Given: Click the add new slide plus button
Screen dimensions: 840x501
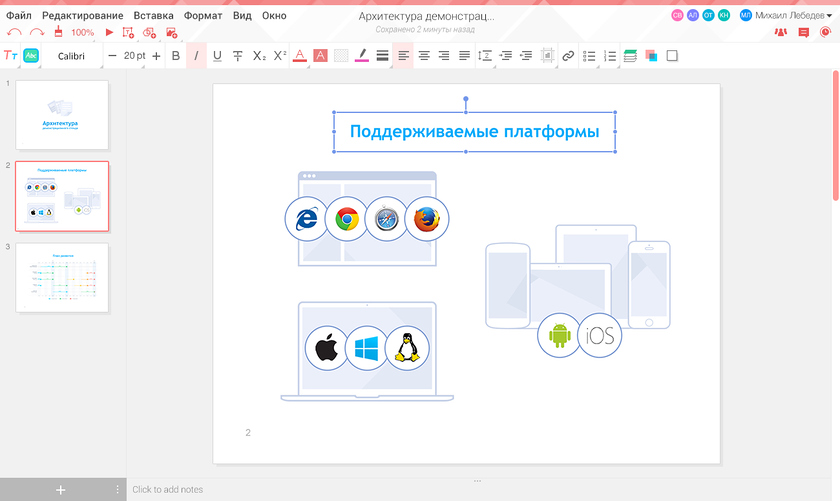Looking at the screenshot, I should point(60,489).
